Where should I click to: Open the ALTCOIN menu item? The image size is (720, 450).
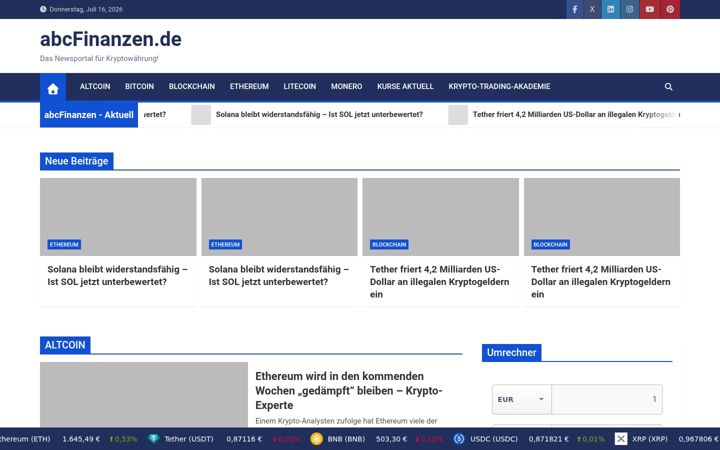pos(95,86)
